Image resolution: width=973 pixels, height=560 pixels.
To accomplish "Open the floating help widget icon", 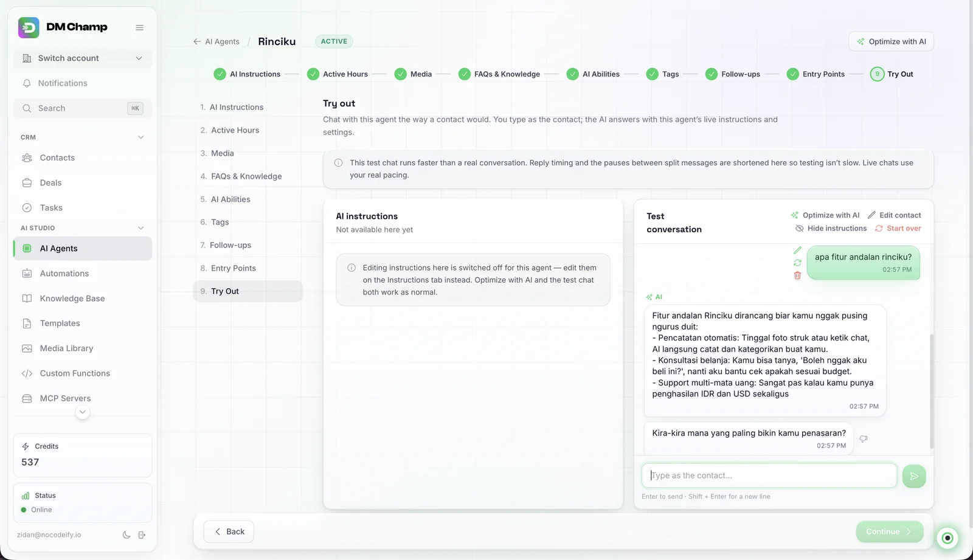I will [947, 538].
